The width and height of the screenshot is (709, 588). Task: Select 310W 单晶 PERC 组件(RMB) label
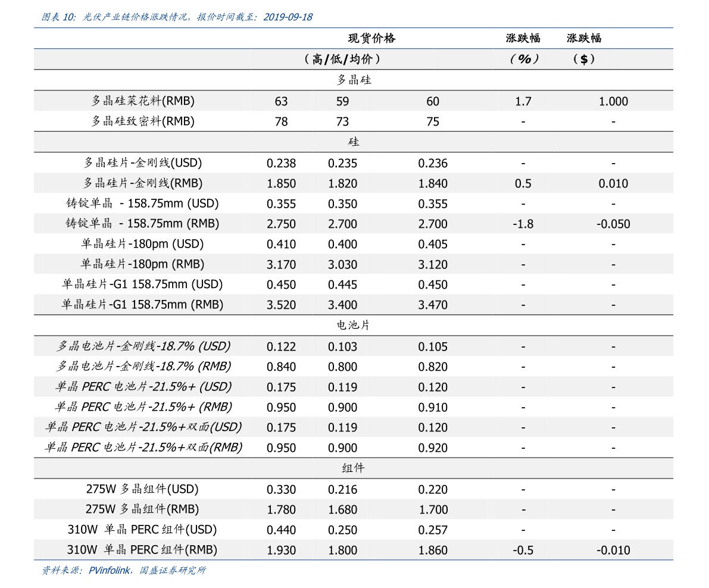point(142,550)
